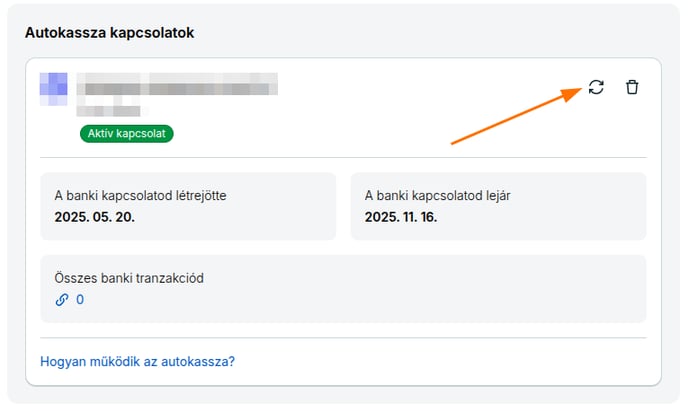688x411 pixels.
Task: Select the 2025. 11. 16. expiry date
Action: (x=401, y=217)
